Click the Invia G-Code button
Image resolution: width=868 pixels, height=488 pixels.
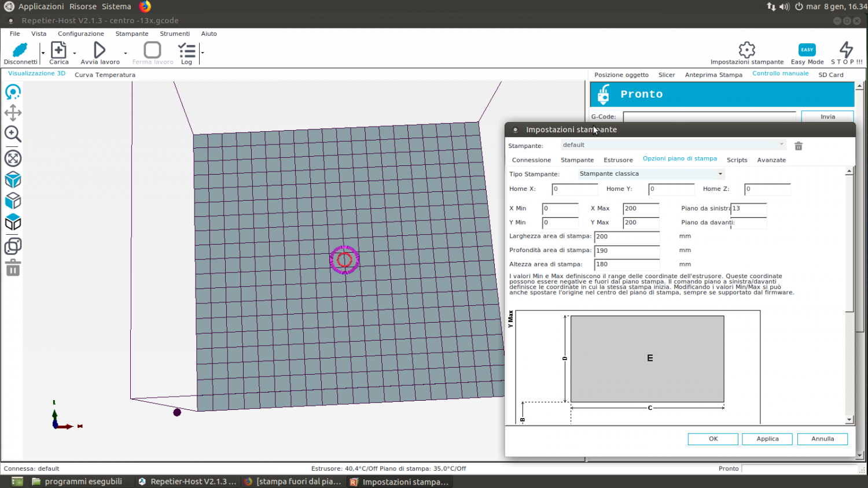[x=827, y=117]
